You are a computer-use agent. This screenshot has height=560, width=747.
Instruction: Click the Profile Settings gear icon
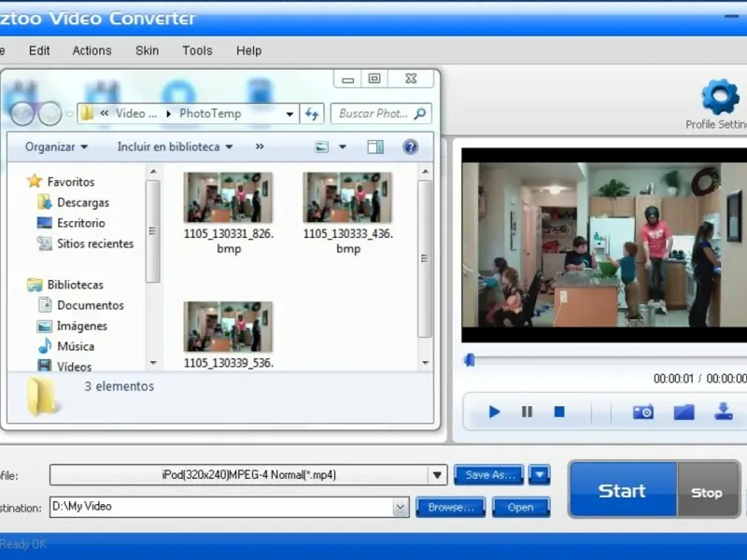720,97
